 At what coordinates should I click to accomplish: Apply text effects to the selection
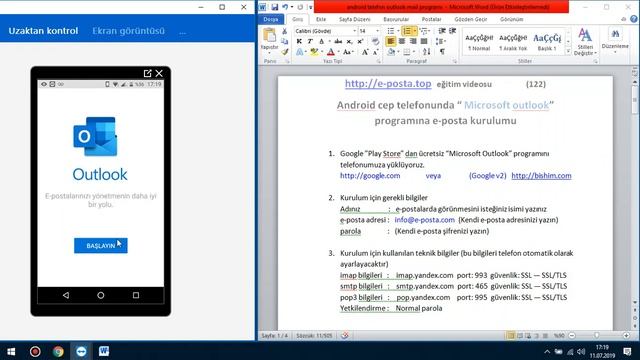tap(300, 52)
